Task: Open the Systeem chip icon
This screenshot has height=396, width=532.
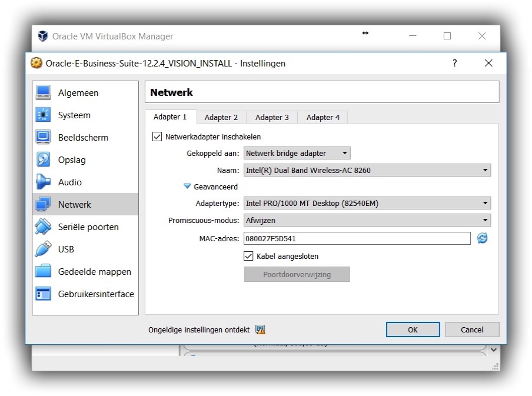Action: tap(43, 115)
